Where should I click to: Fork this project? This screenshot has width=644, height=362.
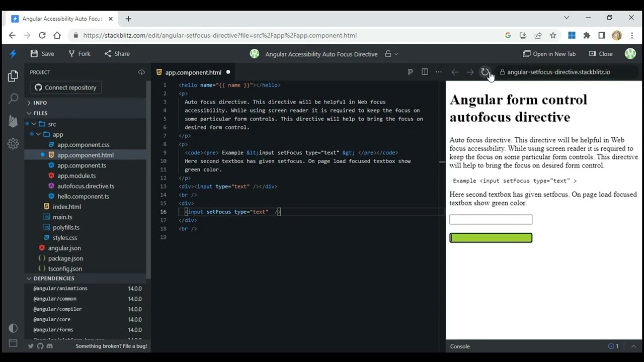[79, 54]
